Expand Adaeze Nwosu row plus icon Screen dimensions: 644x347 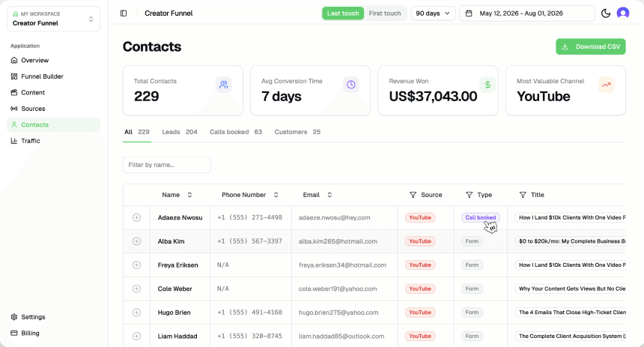pyautogui.click(x=137, y=217)
